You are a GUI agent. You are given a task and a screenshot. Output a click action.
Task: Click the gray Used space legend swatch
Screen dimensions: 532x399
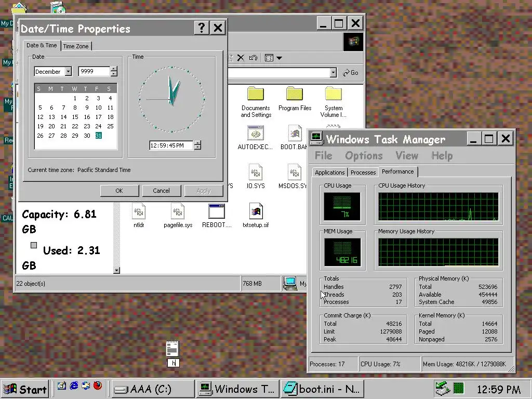click(34, 245)
